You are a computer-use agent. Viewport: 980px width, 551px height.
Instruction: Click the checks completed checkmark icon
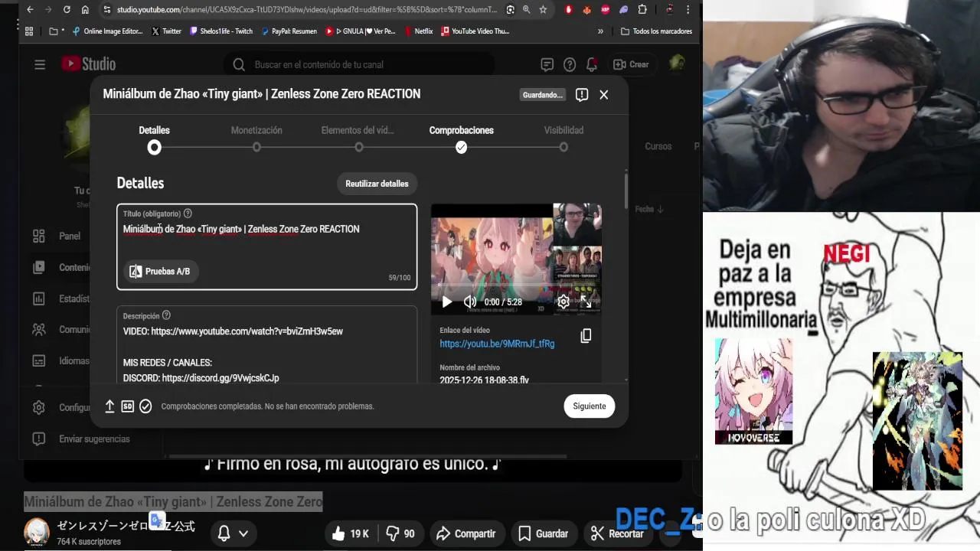(145, 406)
